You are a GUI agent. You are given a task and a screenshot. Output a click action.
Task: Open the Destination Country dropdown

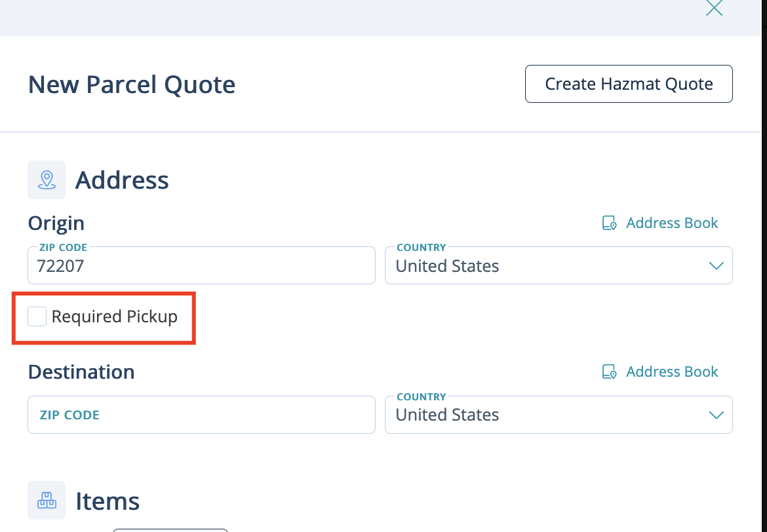[x=559, y=415]
